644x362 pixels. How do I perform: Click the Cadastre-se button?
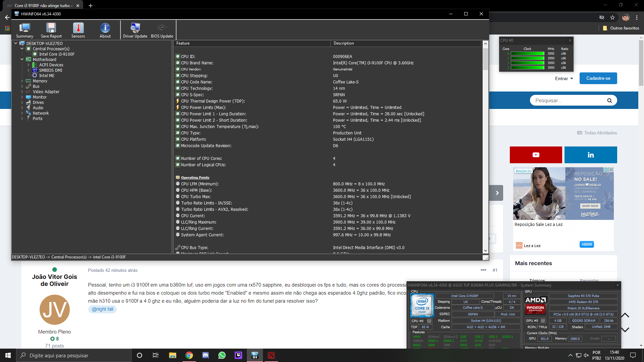[x=598, y=78]
